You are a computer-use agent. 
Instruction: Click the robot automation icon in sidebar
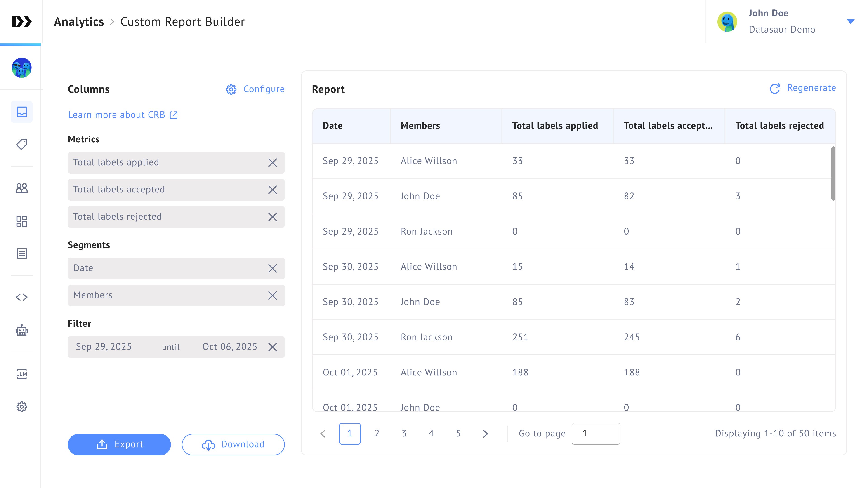pos(21,330)
